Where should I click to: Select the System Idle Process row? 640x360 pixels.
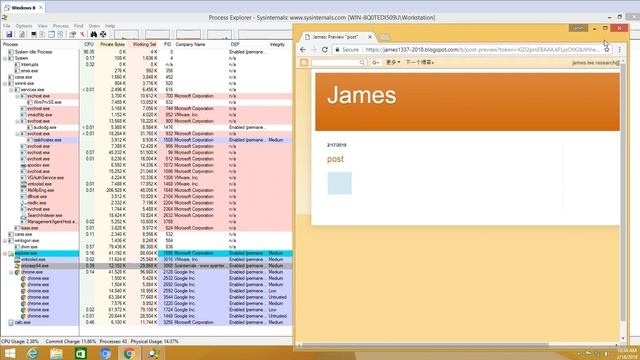click(146, 52)
